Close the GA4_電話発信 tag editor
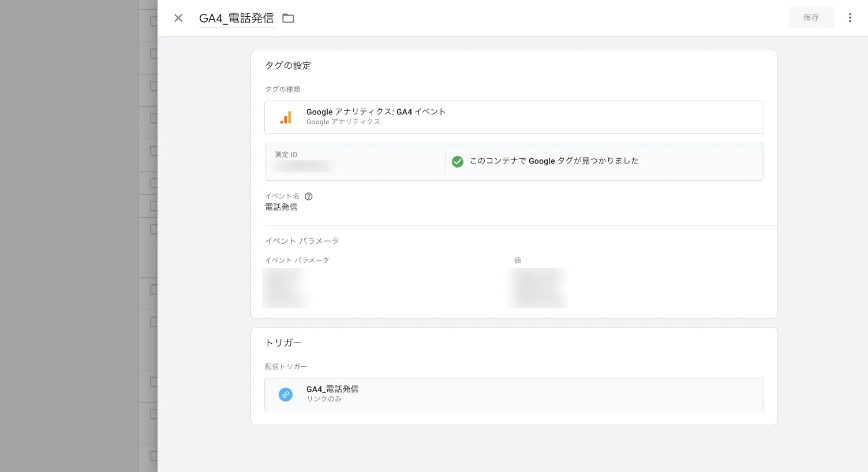This screenshot has width=868, height=472. [178, 18]
